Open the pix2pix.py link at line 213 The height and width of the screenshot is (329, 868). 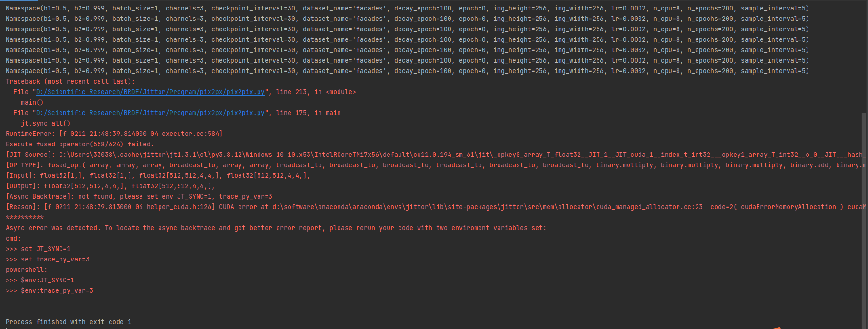click(150, 92)
